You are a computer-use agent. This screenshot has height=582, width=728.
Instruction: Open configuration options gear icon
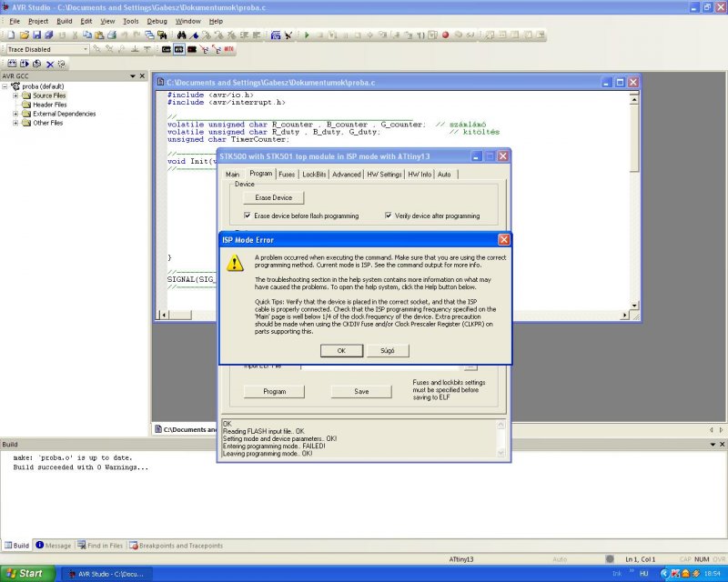[61, 64]
